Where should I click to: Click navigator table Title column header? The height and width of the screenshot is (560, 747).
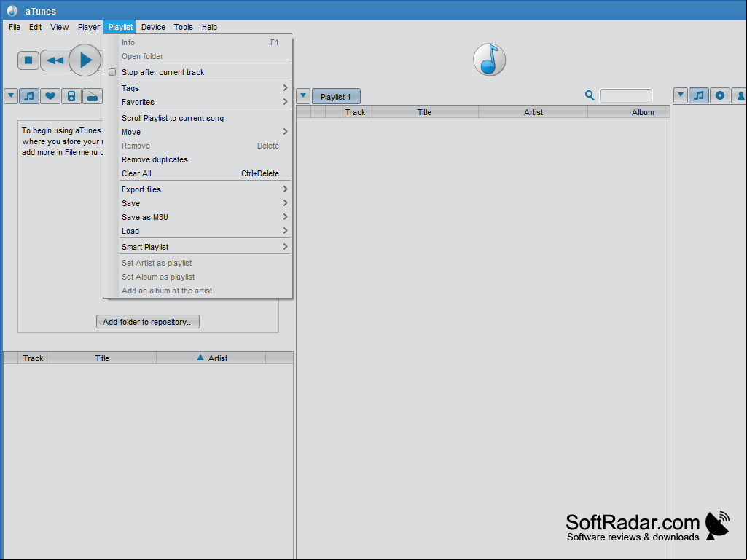pyautogui.click(x=102, y=358)
